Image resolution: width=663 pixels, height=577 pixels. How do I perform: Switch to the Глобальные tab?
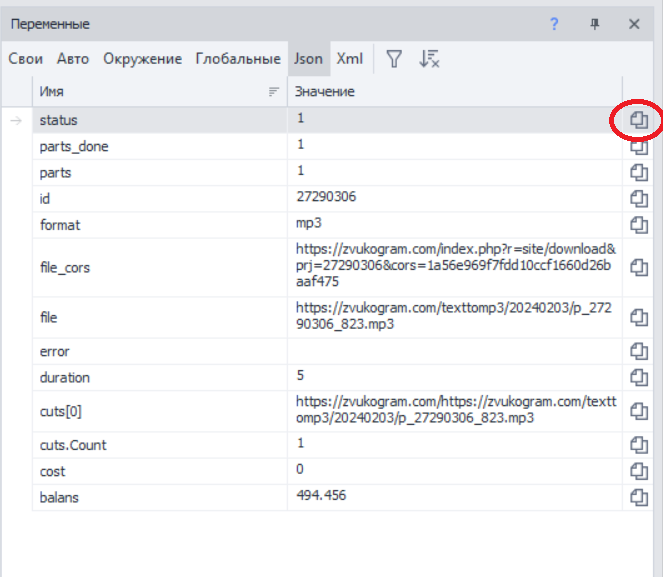(x=238, y=59)
